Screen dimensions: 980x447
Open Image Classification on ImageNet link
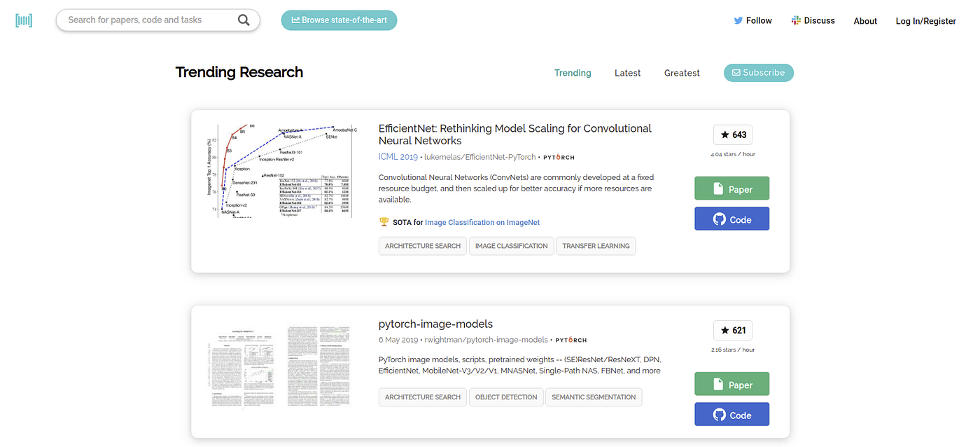click(x=482, y=222)
